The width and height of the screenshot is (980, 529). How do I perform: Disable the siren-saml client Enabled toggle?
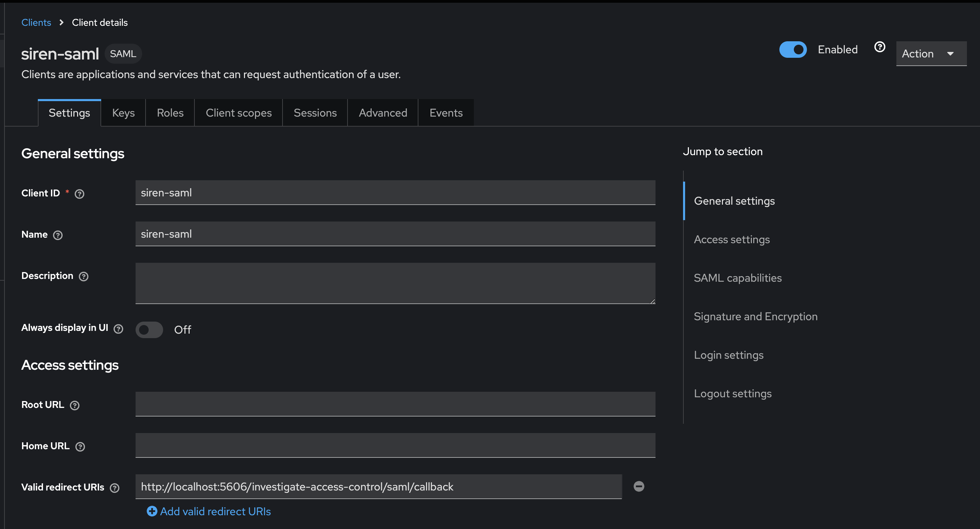793,50
